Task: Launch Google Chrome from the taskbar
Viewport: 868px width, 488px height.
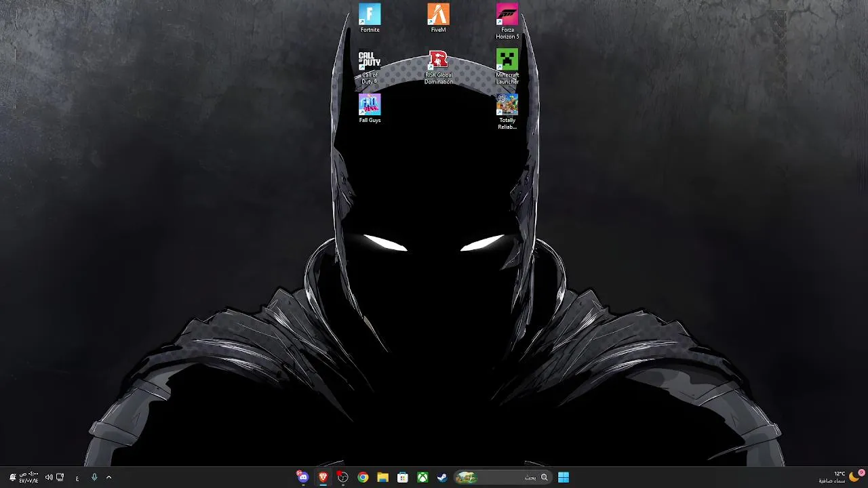Action: tap(363, 477)
